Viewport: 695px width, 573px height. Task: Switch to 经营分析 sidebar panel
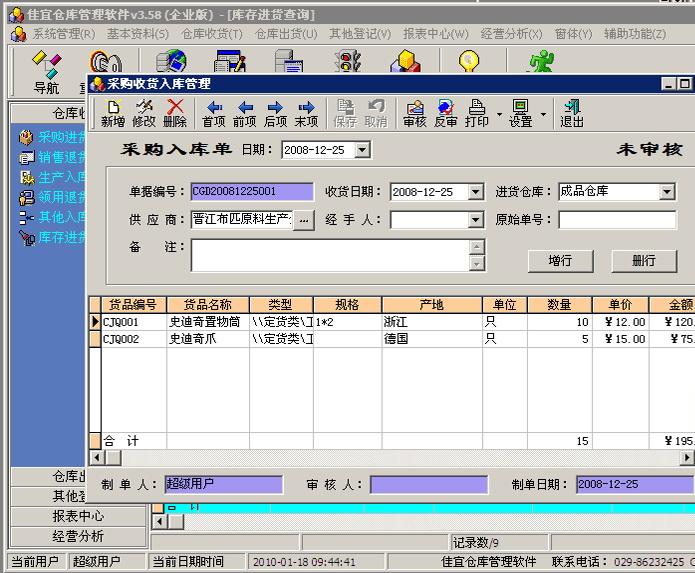78,536
